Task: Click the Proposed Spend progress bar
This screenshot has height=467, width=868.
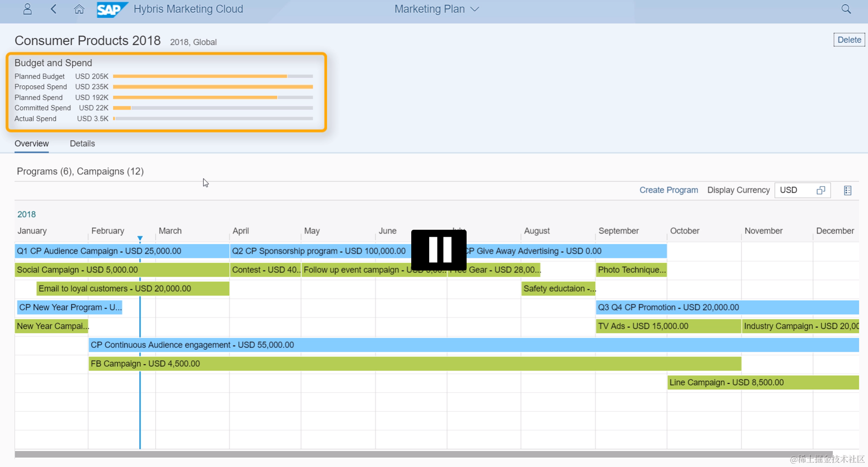Action: click(x=213, y=87)
